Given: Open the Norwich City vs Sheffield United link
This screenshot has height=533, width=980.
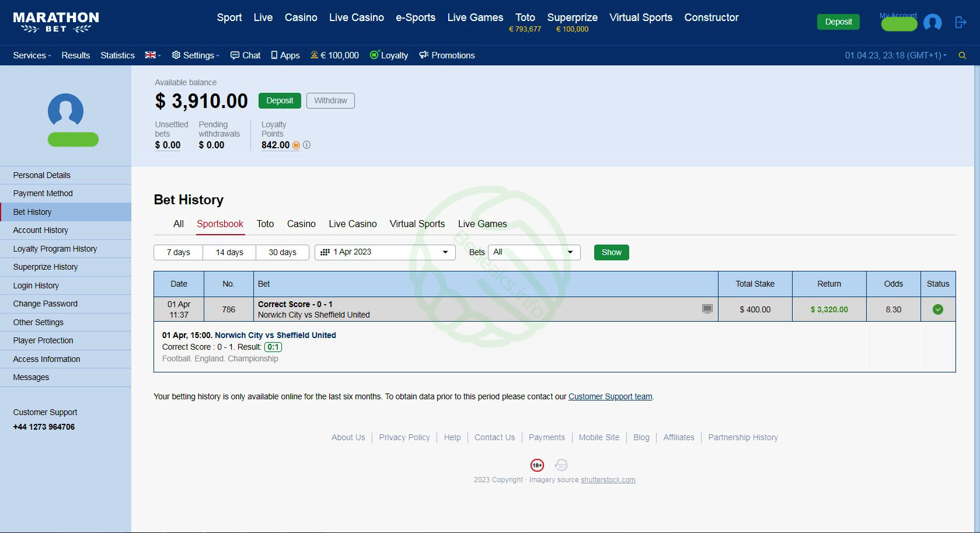Looking at the screenshot, I should pyautogui.click(x=275, y=335).
